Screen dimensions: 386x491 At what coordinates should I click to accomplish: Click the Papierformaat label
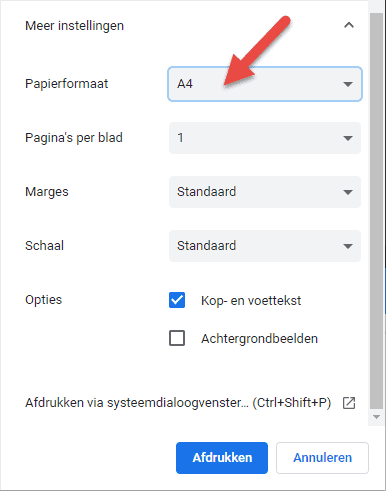(x=67, y=84)
